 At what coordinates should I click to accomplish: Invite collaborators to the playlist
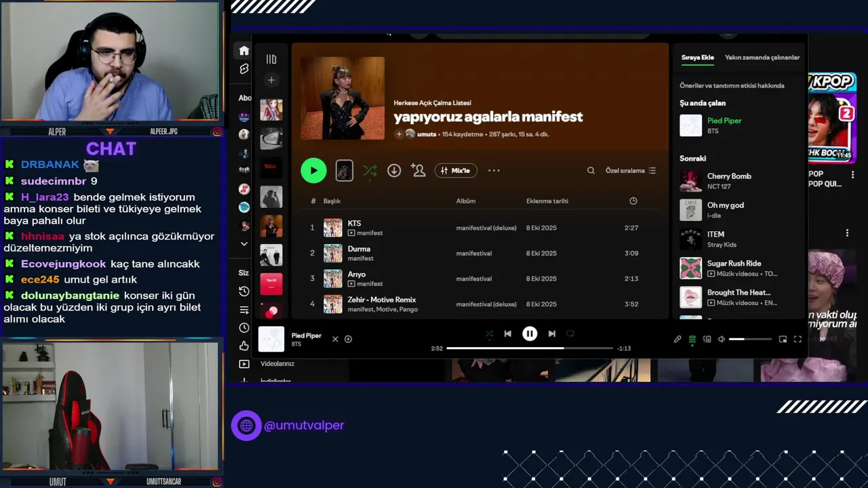(418, 171)
